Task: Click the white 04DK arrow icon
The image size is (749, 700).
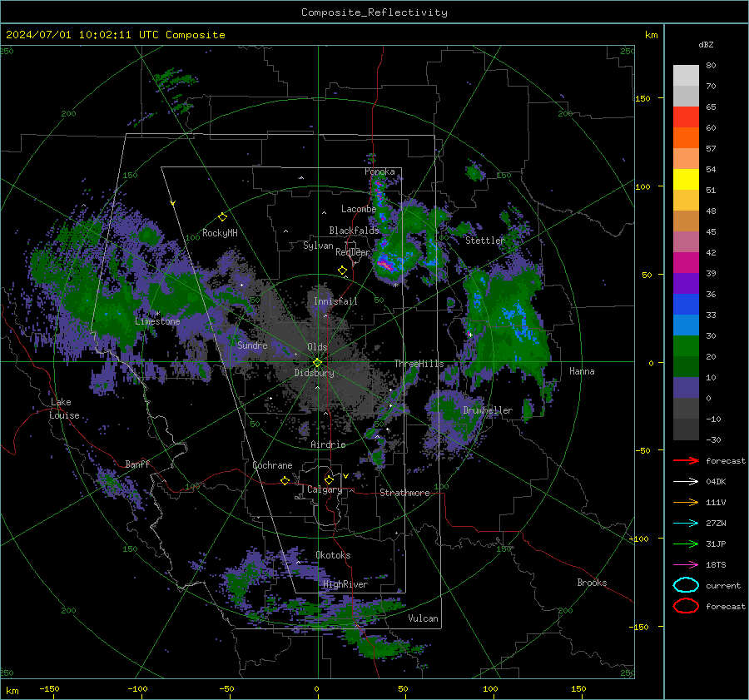Action: tap(686, 482)
